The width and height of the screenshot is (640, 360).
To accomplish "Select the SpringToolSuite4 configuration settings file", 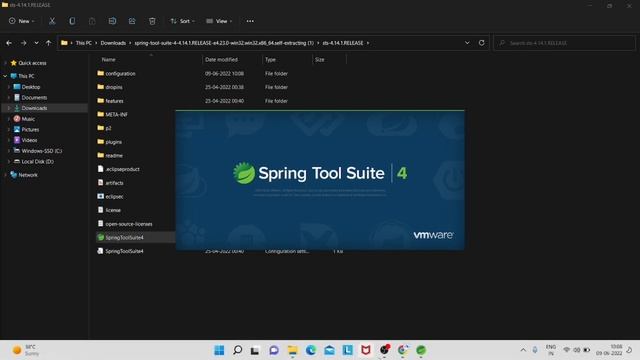I will pyautogui.click(x=124, y=251).
